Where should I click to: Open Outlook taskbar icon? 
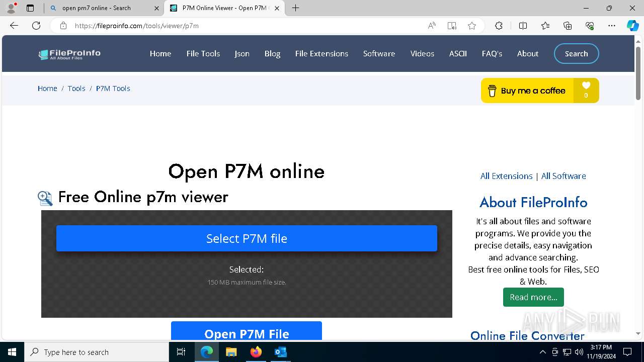pos(280,352)
